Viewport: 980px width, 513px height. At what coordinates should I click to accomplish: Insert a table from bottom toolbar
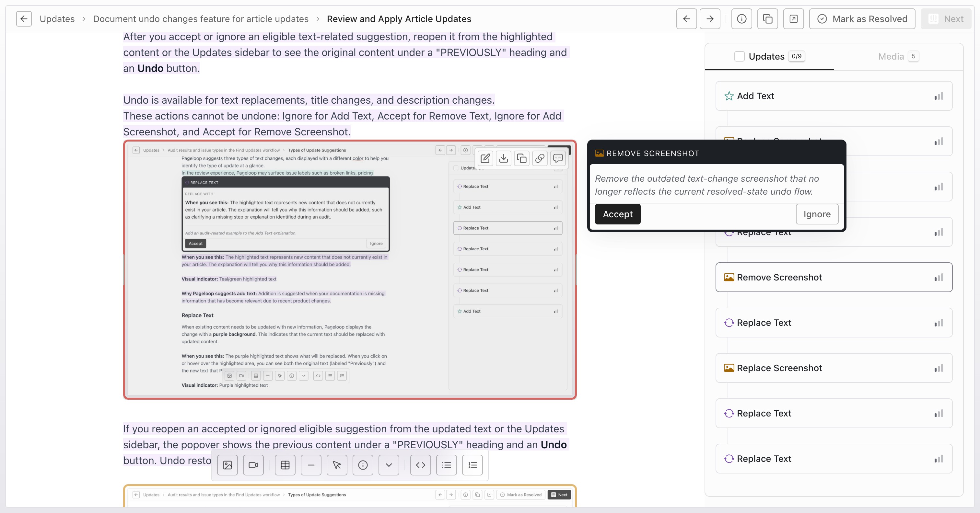285,465
